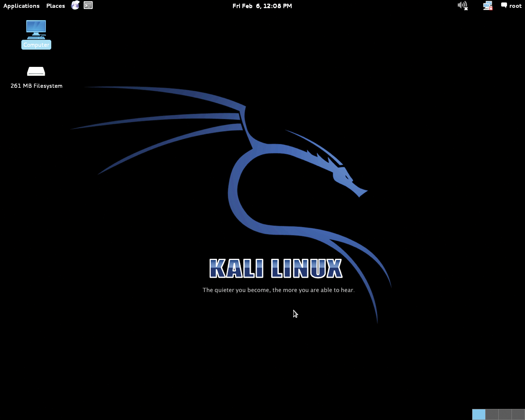Open the terminal emulator from the top panel
This screenshot has height=420, width=525.
88,5
